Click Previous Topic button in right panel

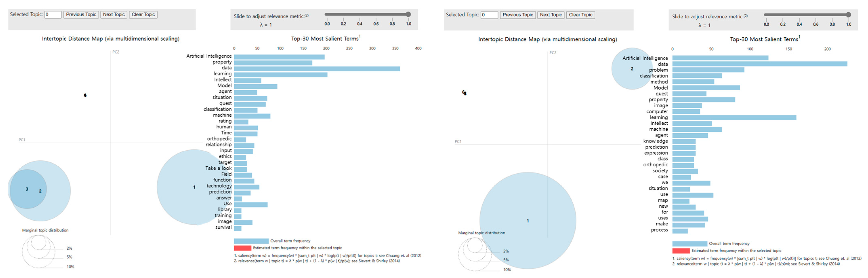pos(517,15)
